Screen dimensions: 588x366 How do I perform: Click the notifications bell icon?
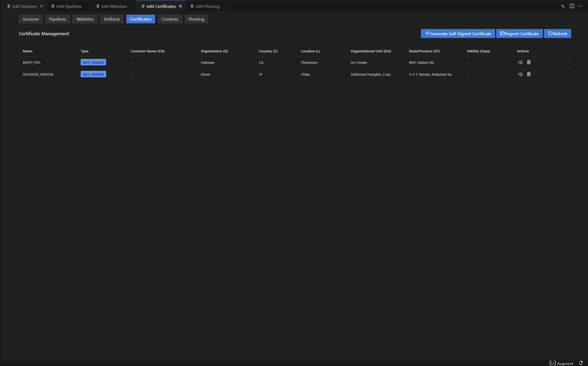click(581, 363)
